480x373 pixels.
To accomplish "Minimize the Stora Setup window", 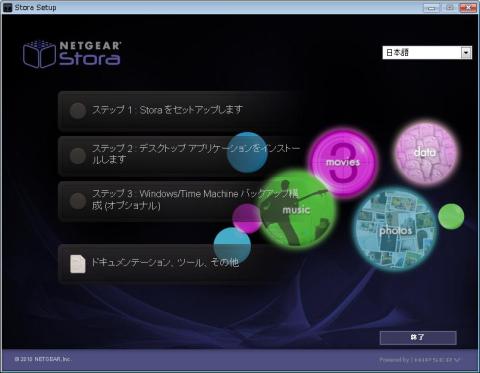I will [431, 7].
